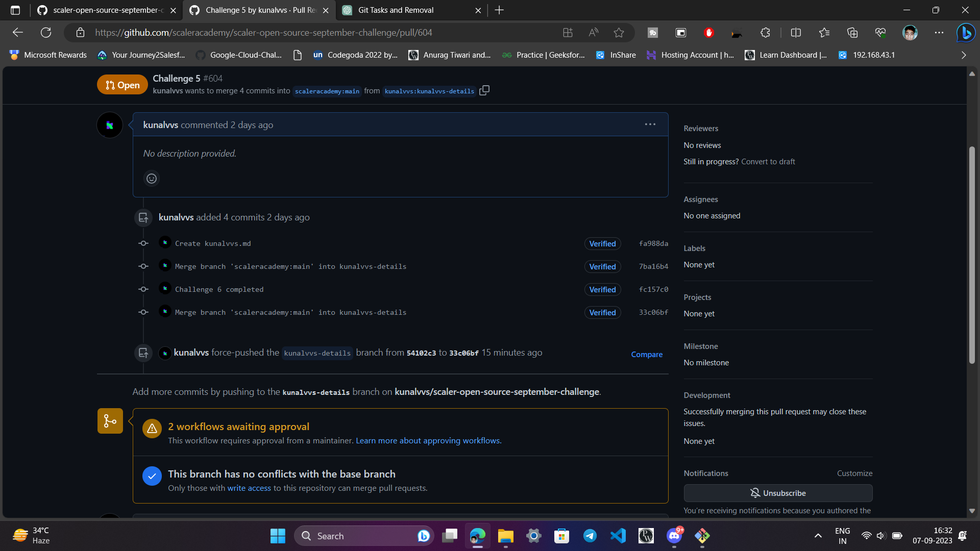Image resolution: width=980 pixels, height=551 pixels.
Task: Open Read aloud icon in address bar
Action: coord(593,33)
